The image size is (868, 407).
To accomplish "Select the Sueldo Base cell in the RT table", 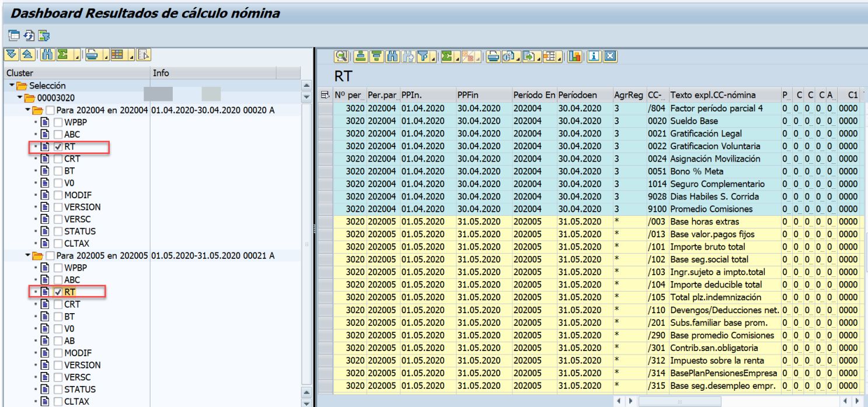I will [724, 121].
